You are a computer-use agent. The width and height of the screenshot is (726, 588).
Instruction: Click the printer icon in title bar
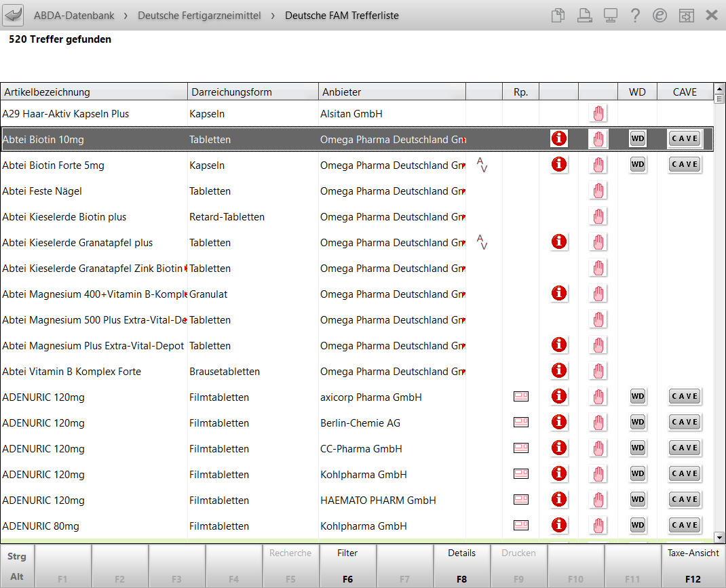click(x=584, y=15)
